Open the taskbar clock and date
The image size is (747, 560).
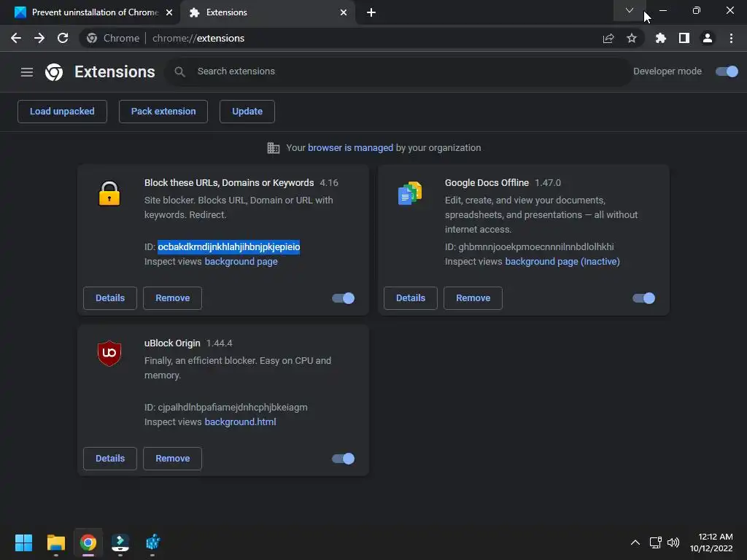tap(711, 542)
